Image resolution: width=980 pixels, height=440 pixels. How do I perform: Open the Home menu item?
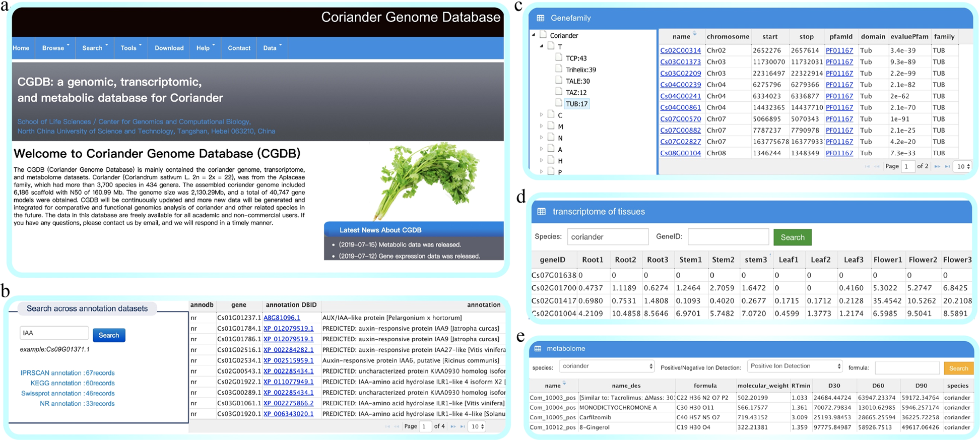click(21, 48)
